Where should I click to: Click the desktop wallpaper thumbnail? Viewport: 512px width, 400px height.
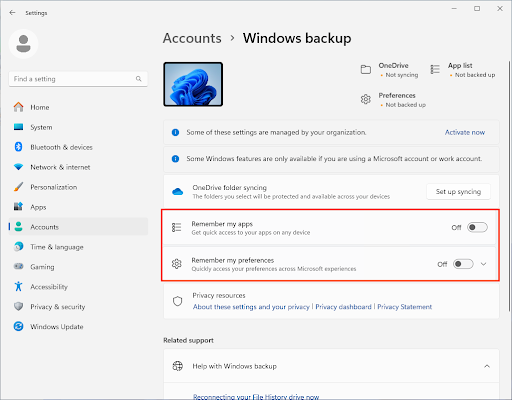tap(193, 84)
